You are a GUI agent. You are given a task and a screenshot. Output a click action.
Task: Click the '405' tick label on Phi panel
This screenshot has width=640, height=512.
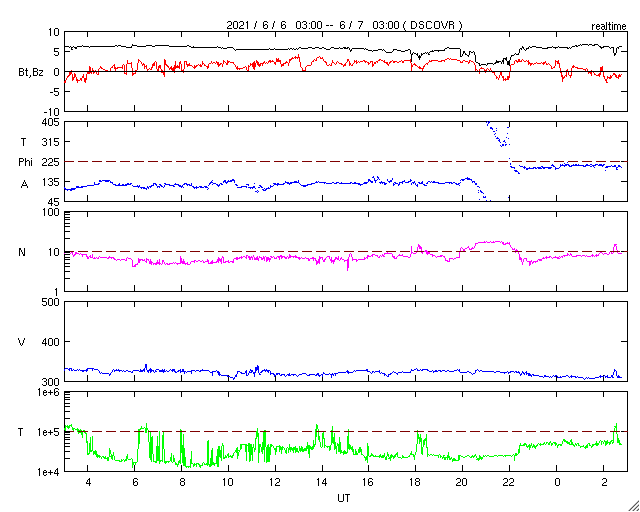[x=50, y=122]
